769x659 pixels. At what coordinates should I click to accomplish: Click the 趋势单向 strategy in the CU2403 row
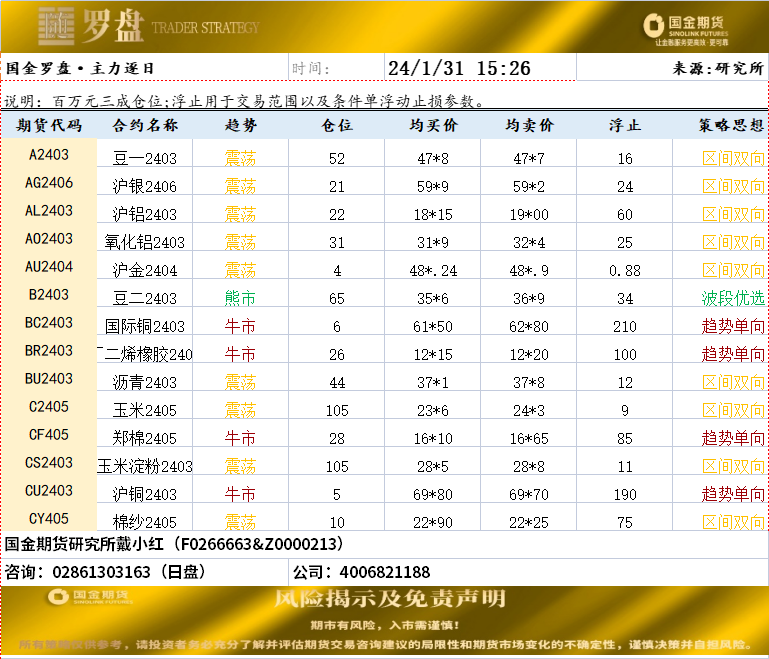click(733, 494)
